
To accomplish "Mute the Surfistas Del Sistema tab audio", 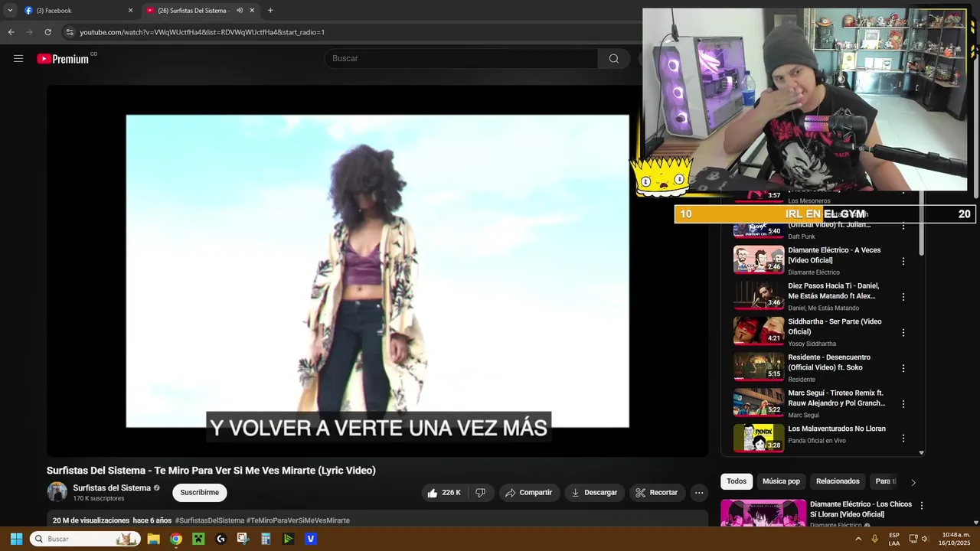I will click(x=240, y=11).
